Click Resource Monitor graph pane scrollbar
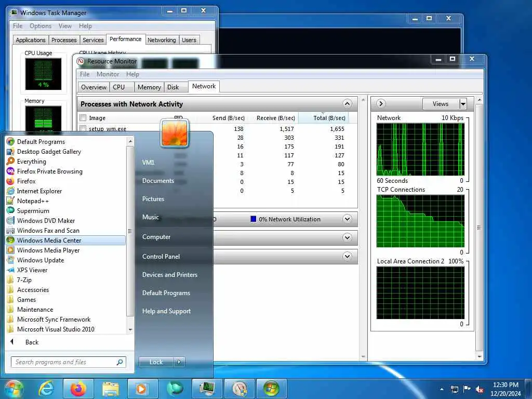The width and height of the screenshot is (532, 399). pos(479,228)
